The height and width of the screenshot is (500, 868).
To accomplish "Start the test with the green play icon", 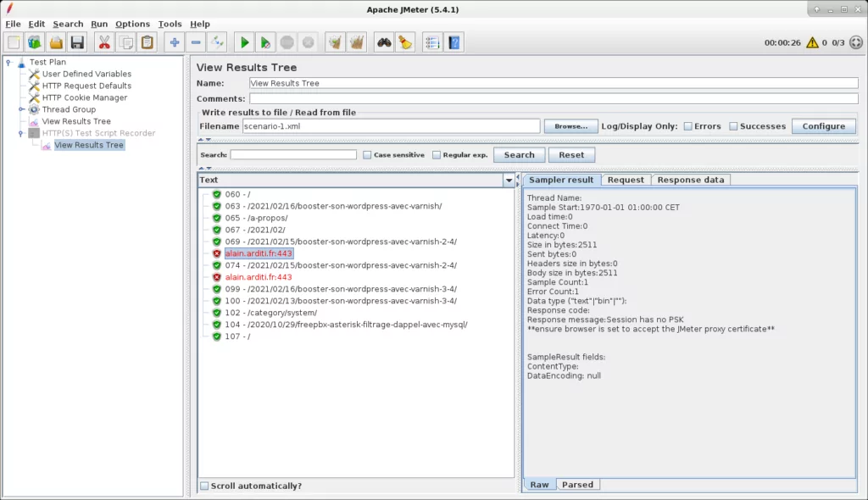I will 244,42.
